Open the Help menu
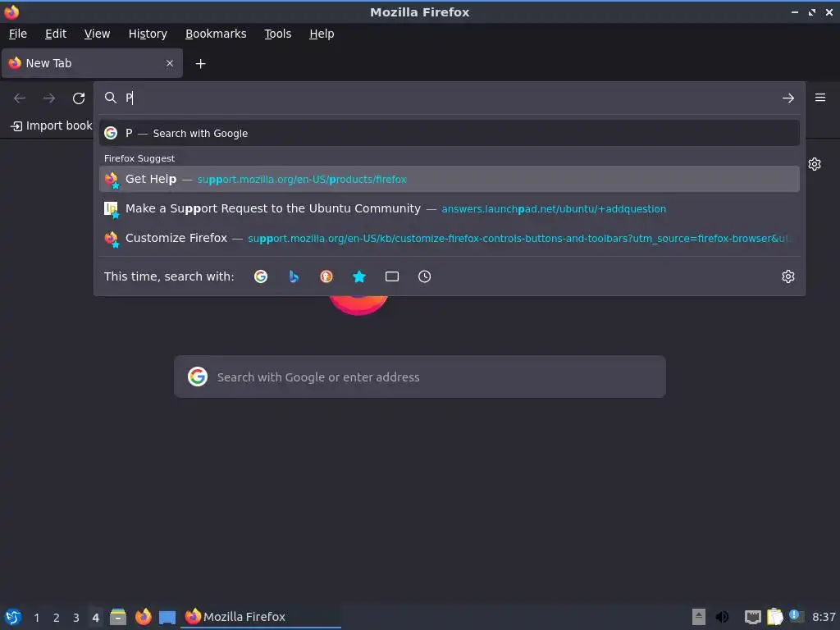Viewport: 840px width, 630px height. [322, 34]
